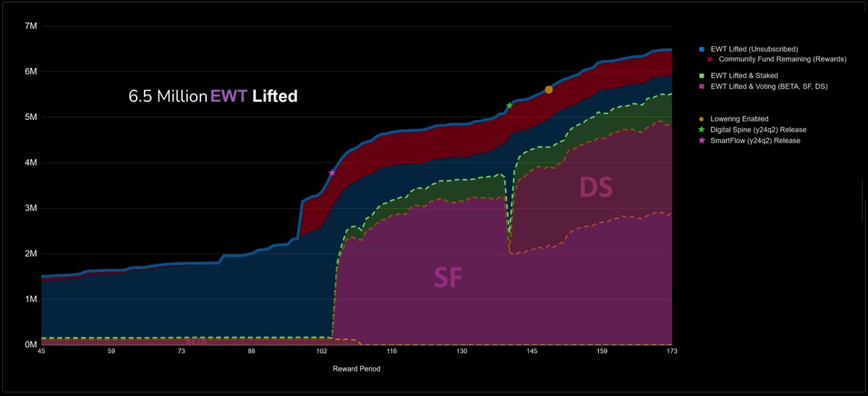
Task: Click the '116' x-axis tick label
Action: (x=392, y=351)
